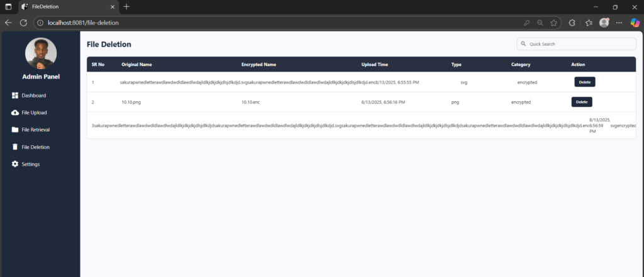Screen dimensions: 644x277
Task: Open the tab actions menu icon
Action: 8,6
